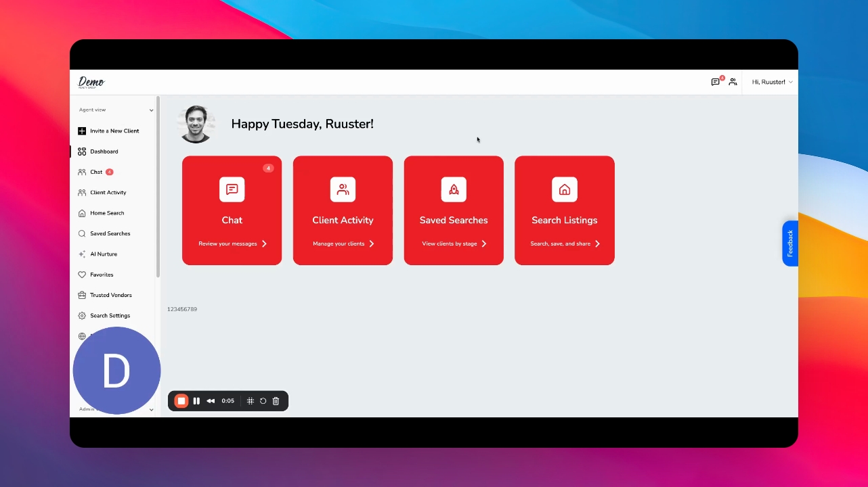Open Search Settings in the sidebar
This screenshot has width=868, height=487.
[110, 316]
